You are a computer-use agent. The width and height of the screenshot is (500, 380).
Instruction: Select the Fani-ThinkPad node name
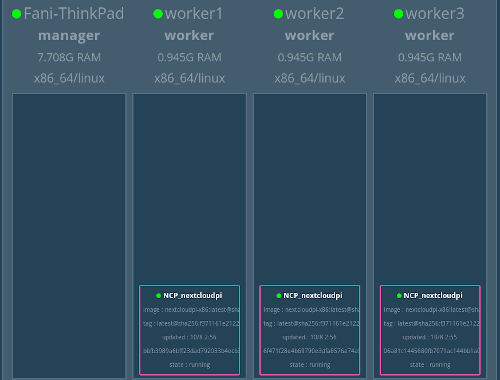pos(74,14)
